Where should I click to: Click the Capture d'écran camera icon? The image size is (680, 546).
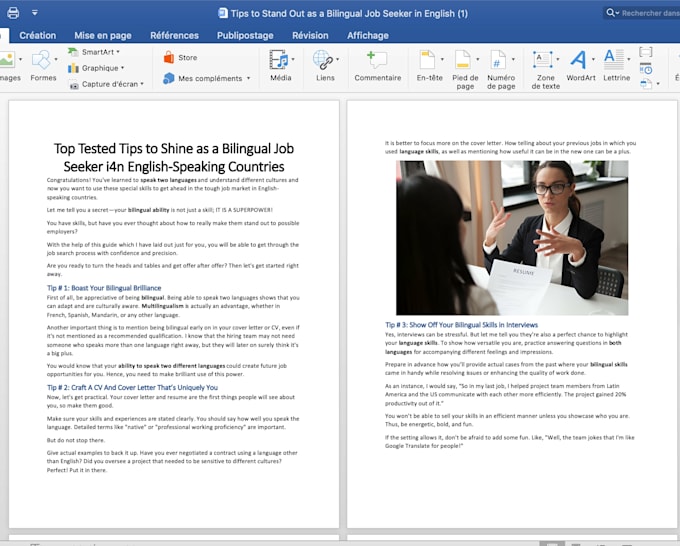click(x=74, y=85)
